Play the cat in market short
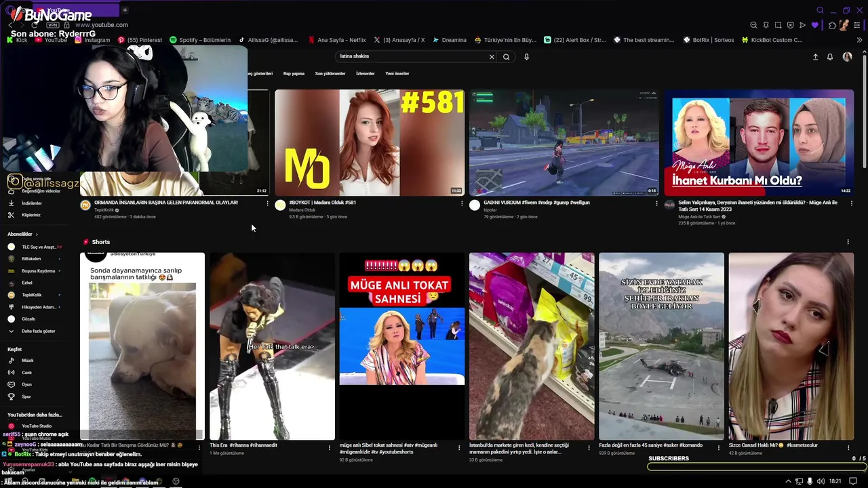 [x=532, y=346]
